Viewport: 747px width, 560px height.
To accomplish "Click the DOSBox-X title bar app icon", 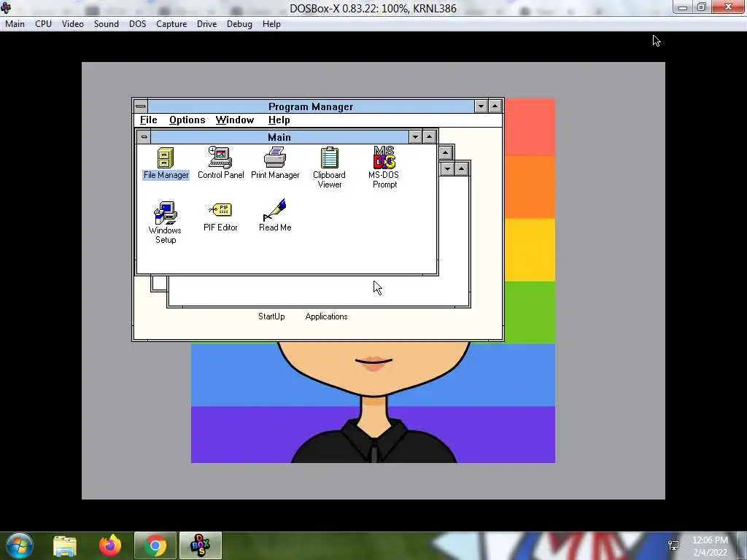I will pyautogui.click(x=6, y=7).
